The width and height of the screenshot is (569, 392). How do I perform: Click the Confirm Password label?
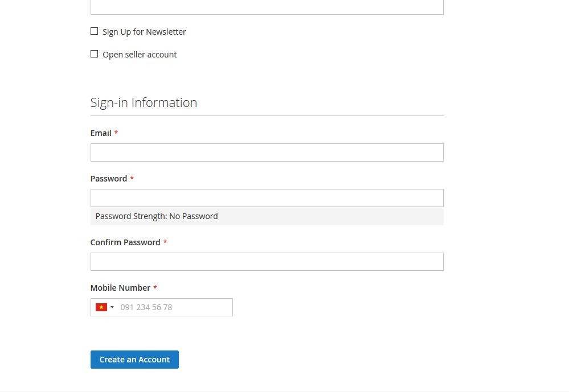(x=125, y=242)
